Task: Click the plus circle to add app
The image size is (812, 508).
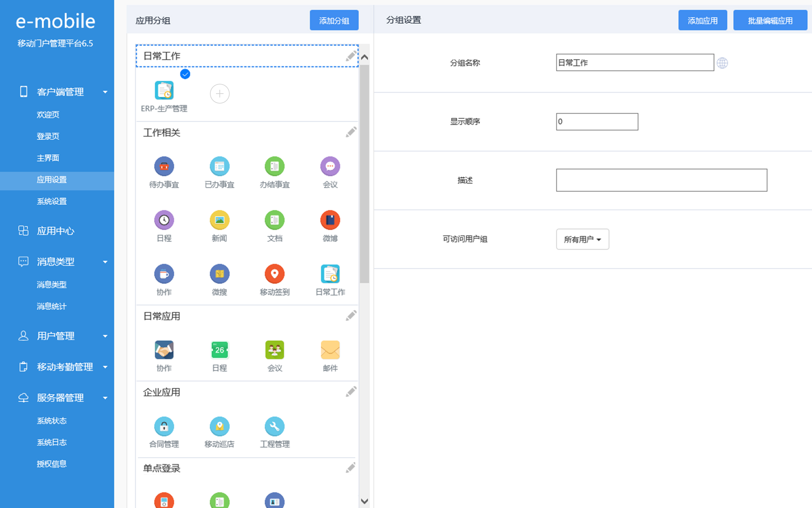Action: point(220,93)
